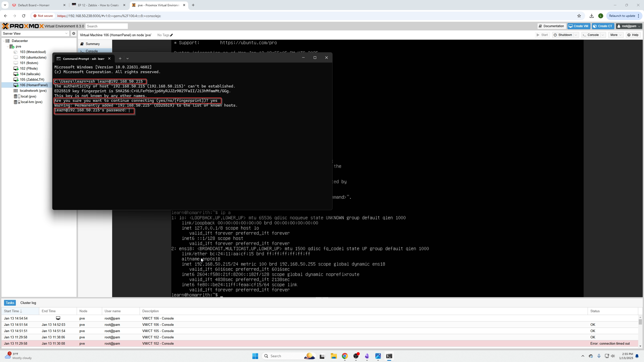This screenshot has height=362, width=644.
Task: Open the root@pam user menu
Action: click(629, 26)
